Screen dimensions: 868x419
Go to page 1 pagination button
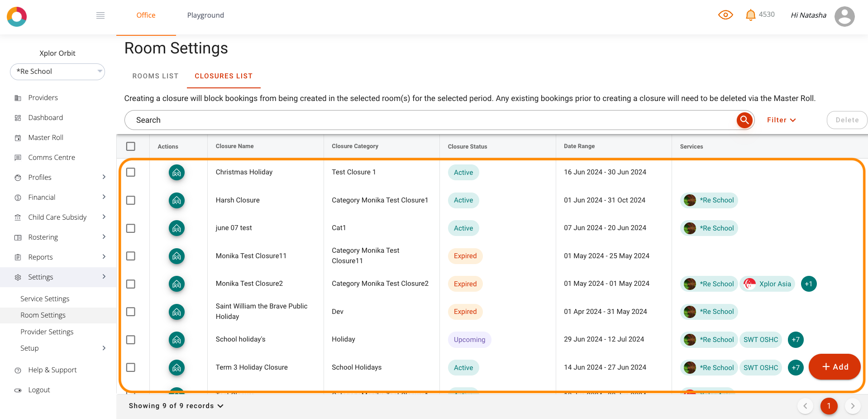point(829,406)
